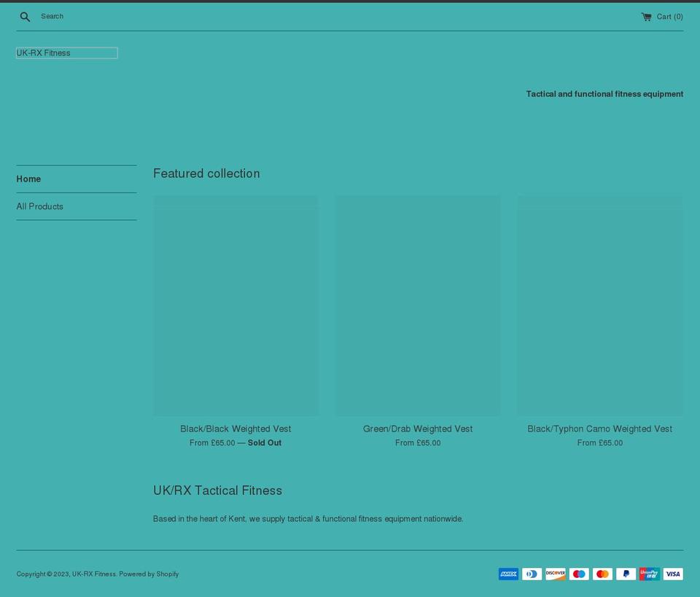Open the Powered by Shopify link
The width and height of the screenshot is (700, 597).
click(x=149, y=574)
